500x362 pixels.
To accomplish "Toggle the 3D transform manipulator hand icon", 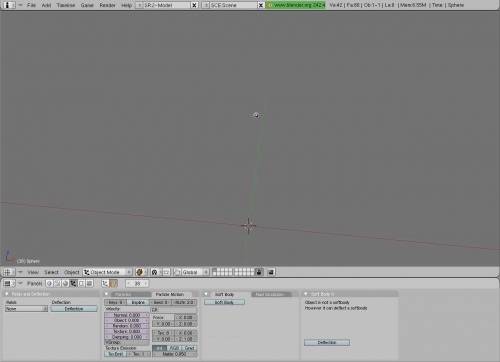I will pos(177,272).
